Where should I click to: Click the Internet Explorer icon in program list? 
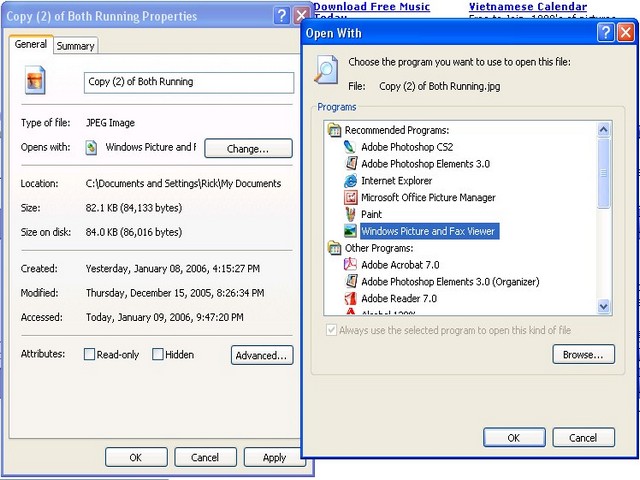(350, 180)
